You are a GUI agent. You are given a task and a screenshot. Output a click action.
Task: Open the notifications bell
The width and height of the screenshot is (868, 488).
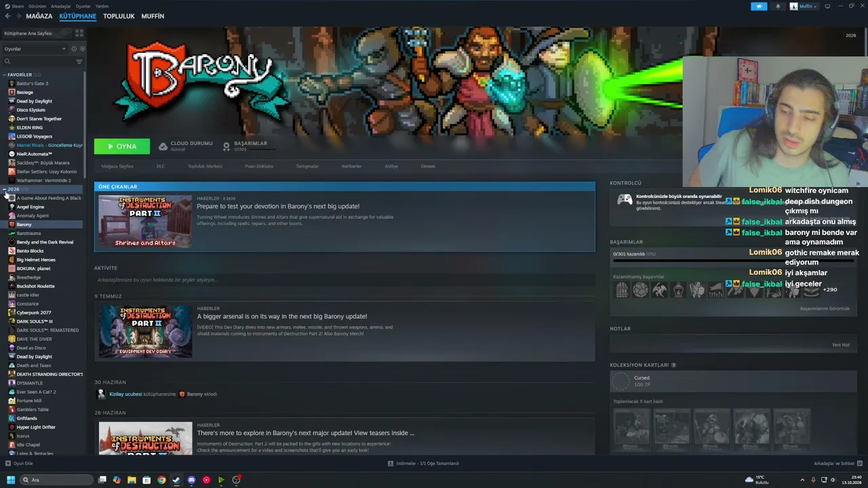click(778, 6)
